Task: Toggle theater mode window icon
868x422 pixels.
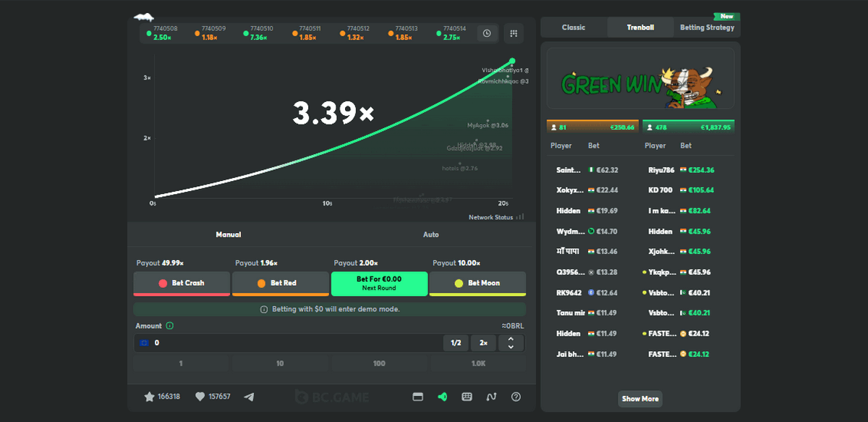Action: tap(417, 397)
